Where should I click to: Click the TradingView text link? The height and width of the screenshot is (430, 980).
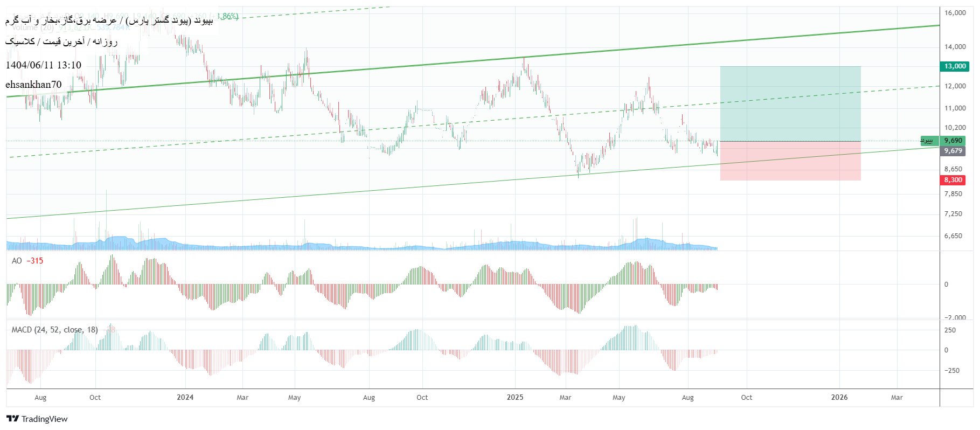click(45, 419)
